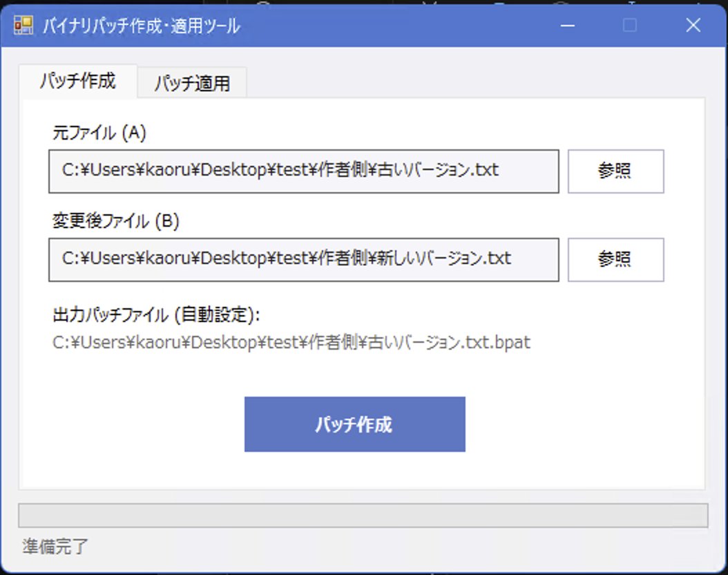Switch to the パッチ適用 tab
This screenshot has height=575, width=728.
click(192, 82)
